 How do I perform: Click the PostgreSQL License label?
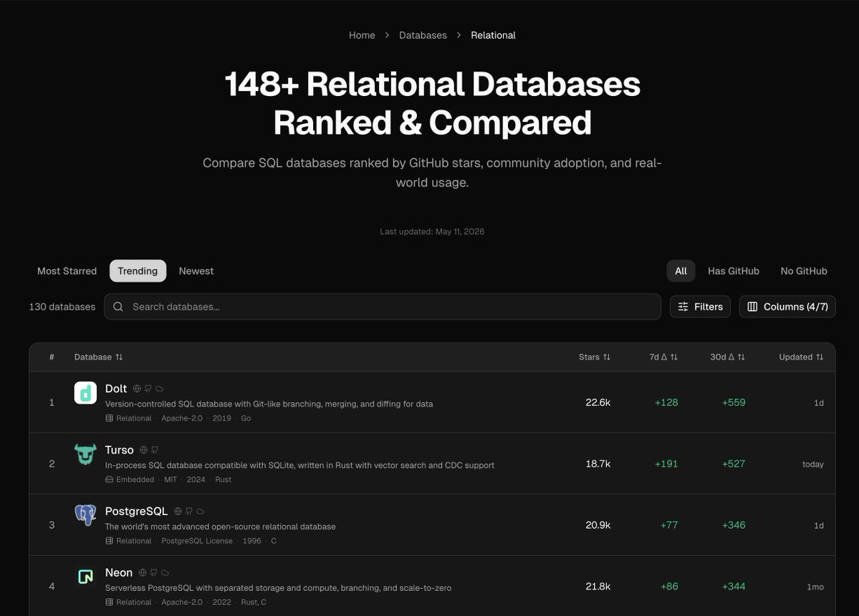tap(197, 541)
